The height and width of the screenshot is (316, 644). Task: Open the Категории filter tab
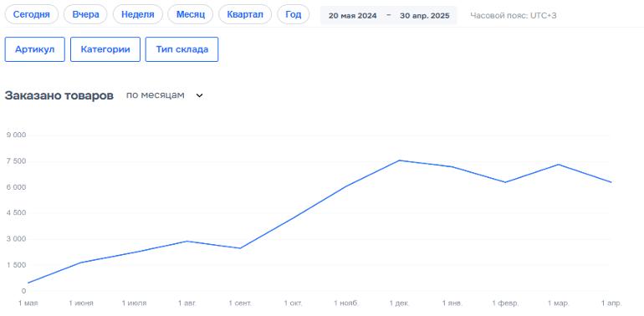105,49
